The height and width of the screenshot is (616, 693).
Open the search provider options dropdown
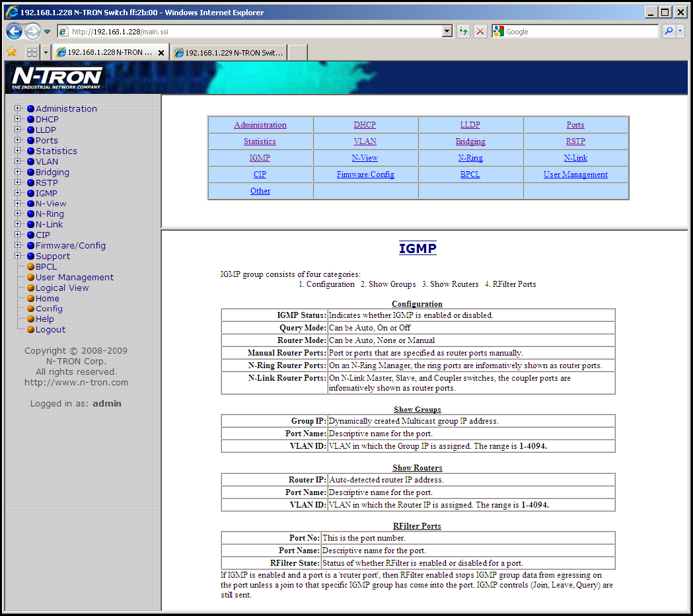click(x=680, y=32)
